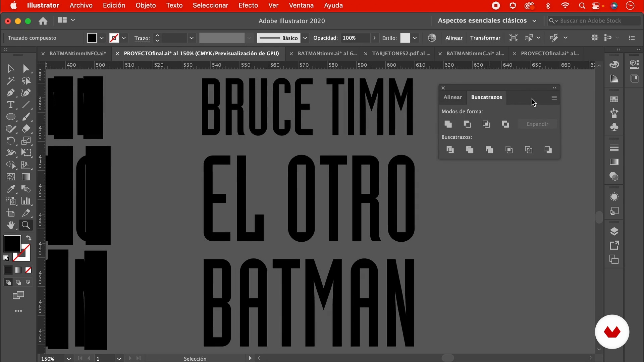Set paint mode to Color
This screenshot has height=362, width=644.
[8, 270]
